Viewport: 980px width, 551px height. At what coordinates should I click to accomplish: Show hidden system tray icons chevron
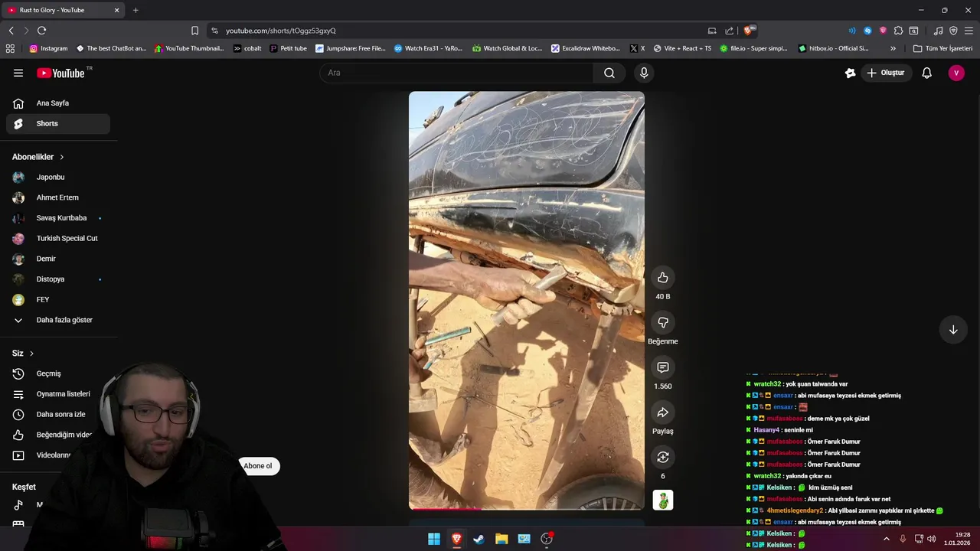887,539
